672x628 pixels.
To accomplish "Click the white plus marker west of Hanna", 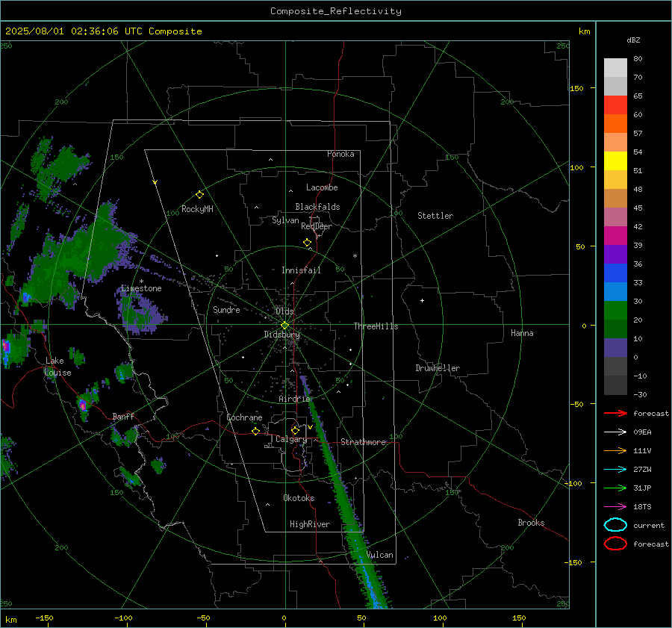I will pyautogui.click(x=422, y=300).
